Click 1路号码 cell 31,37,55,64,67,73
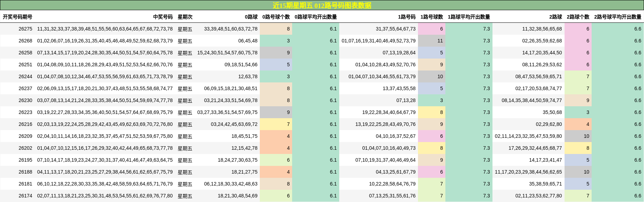The height and width of the screenshot is (202, 644). pyautogui.click(x=395, y=29)
